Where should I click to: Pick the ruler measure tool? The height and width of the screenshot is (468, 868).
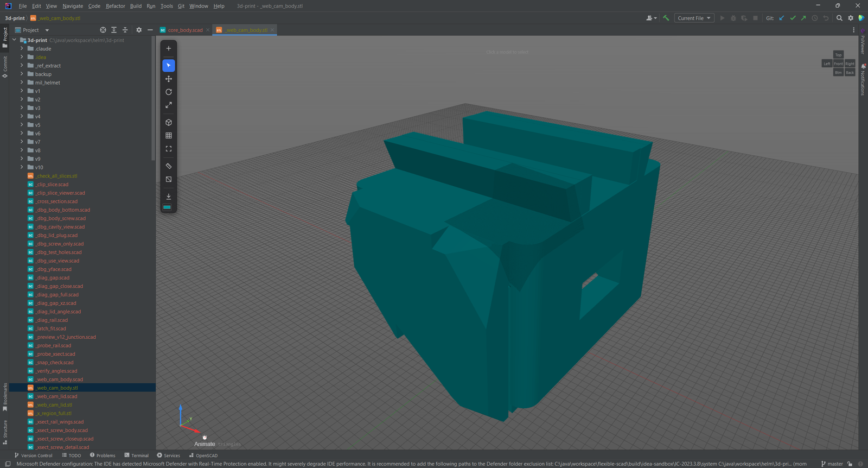pos(169,166)
